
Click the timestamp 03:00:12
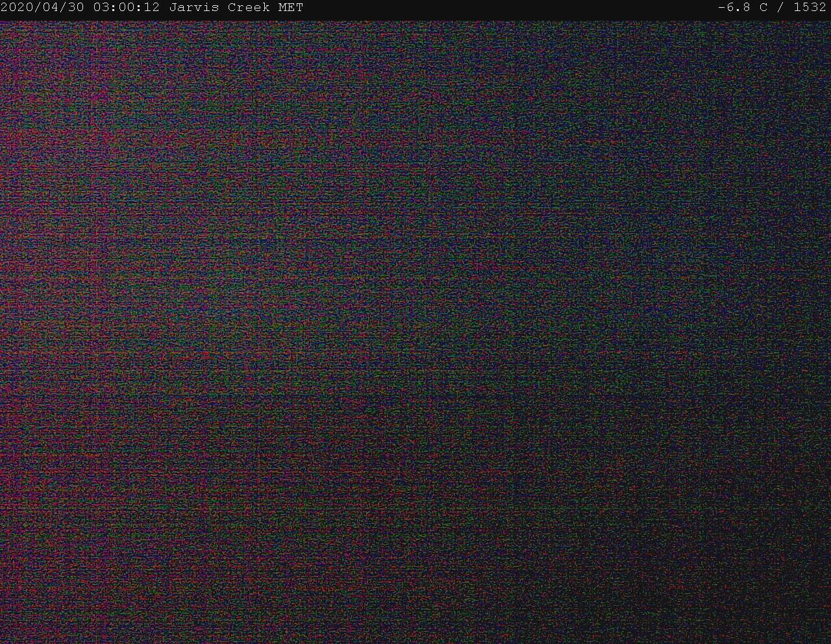point(126,8)
